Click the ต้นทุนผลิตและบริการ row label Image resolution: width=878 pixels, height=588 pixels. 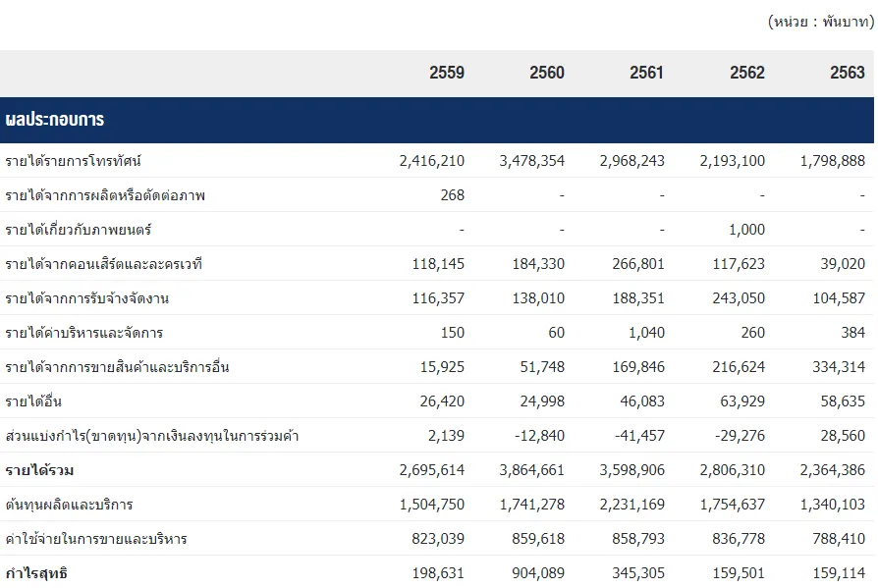pos(69,505)
